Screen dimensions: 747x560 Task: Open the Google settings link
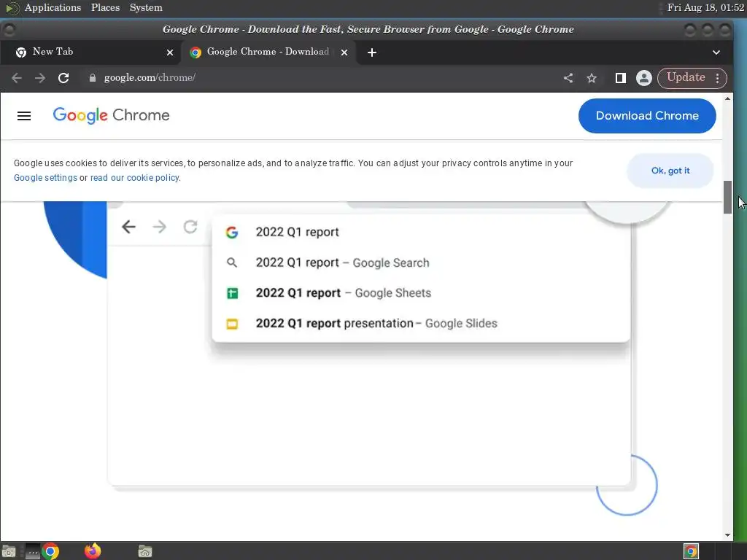[x=45, y=178]
